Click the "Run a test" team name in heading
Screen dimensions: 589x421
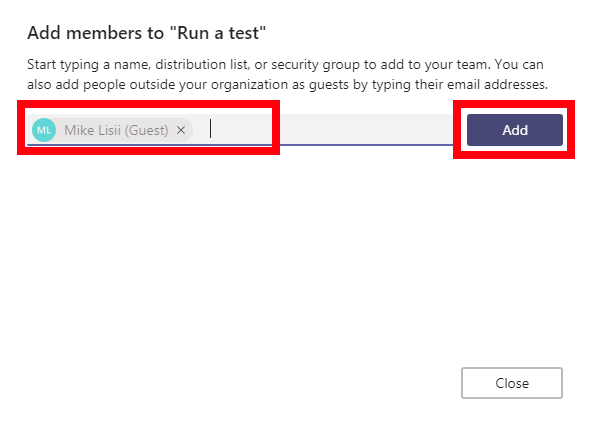[x=218, y=33]
